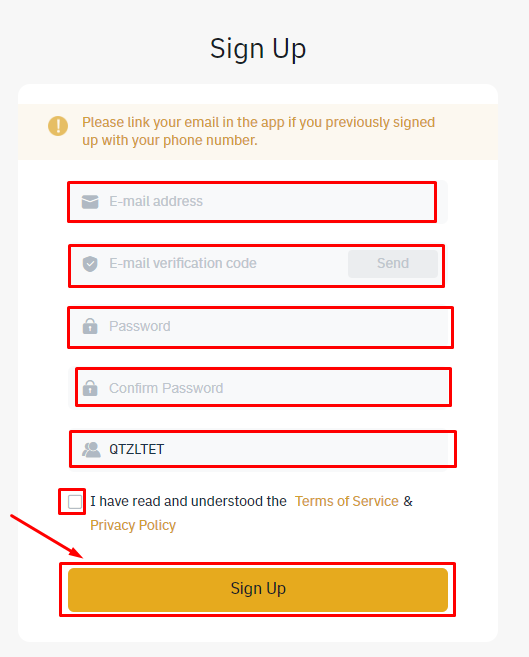Screen dimensions: 529x657
Task: Focus the Password input field
Action: [x=258, y=326]
